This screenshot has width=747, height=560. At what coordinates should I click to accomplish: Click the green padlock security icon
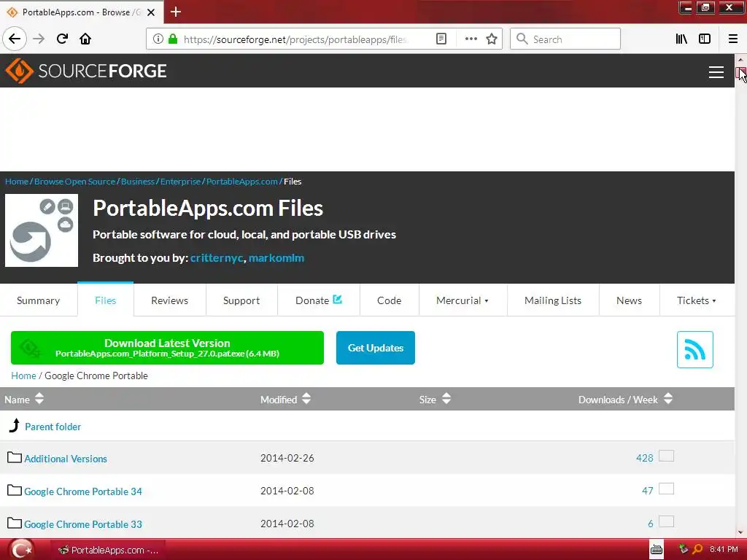(x=173, y=39)
